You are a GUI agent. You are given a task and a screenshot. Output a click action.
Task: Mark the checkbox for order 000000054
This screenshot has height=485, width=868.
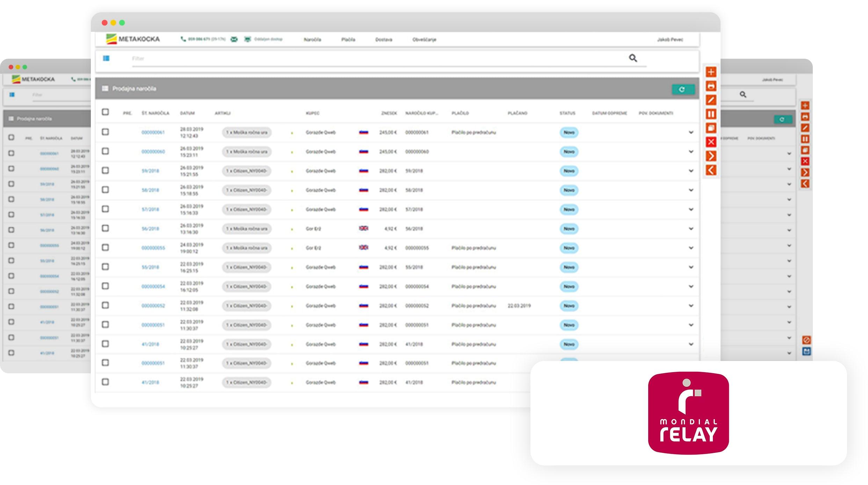coord(105,286)
